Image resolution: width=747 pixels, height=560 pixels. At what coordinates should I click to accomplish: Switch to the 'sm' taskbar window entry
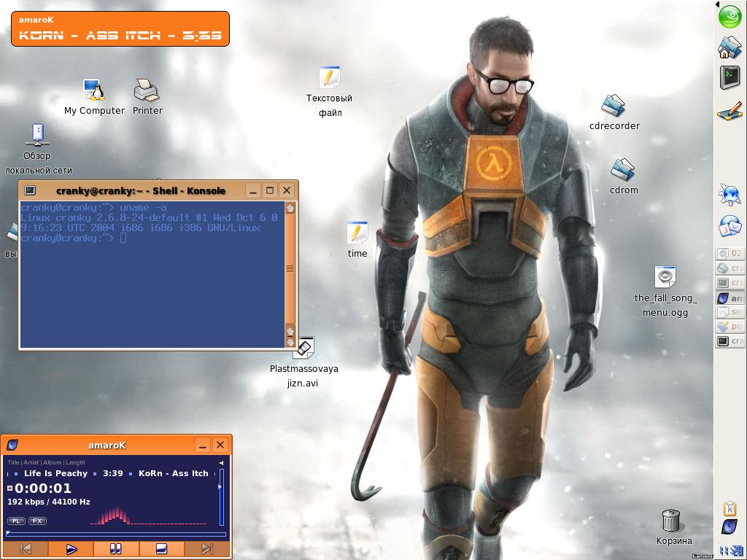(x=729, y=312)
